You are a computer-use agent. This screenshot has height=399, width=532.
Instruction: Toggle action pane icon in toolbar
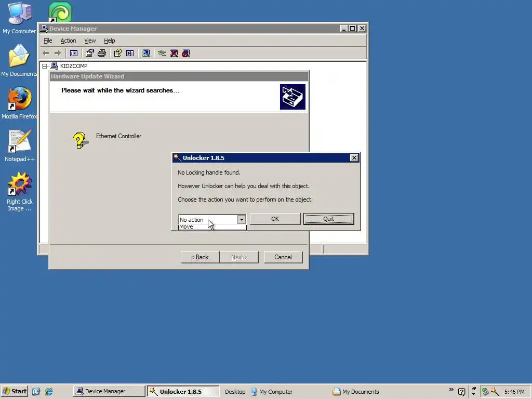pos(130,54)
